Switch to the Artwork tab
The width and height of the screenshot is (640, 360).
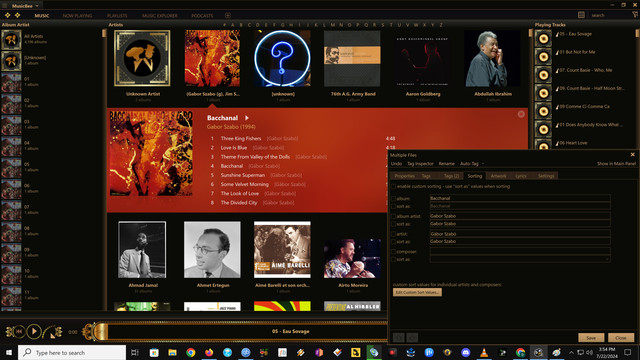[498, 176]
